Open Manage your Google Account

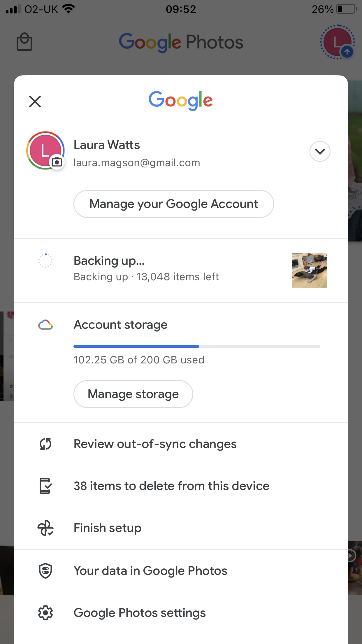point(174,204)
